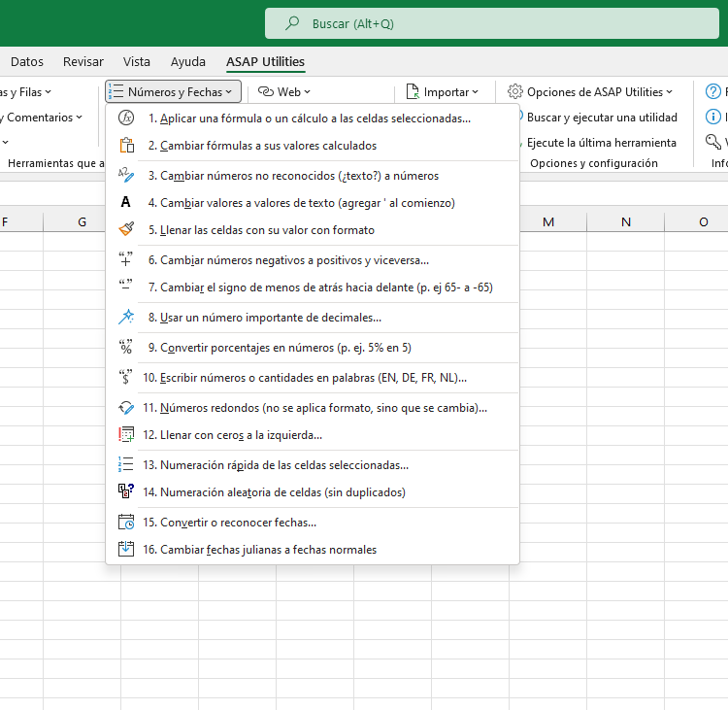This screenshot has width=728, height=710.
Task: Click magic wand icon for decimales entry
Action: click(x=126, y=317)
